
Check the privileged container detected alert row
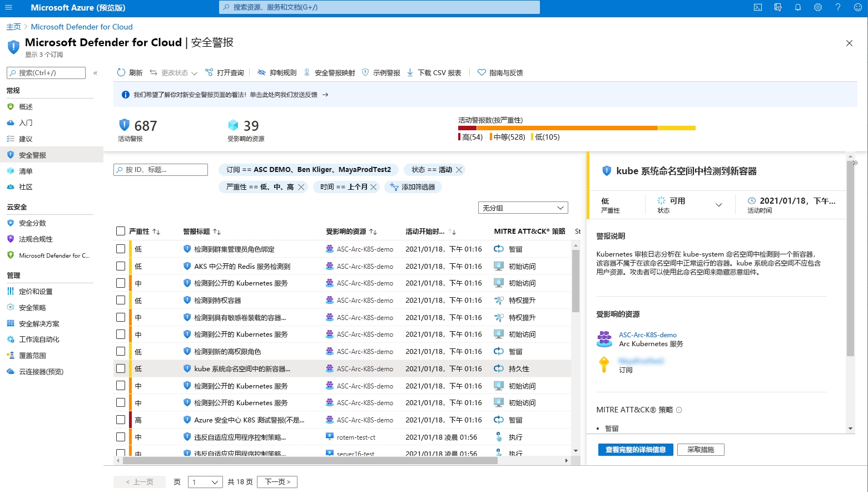click(x=121, y=300)
